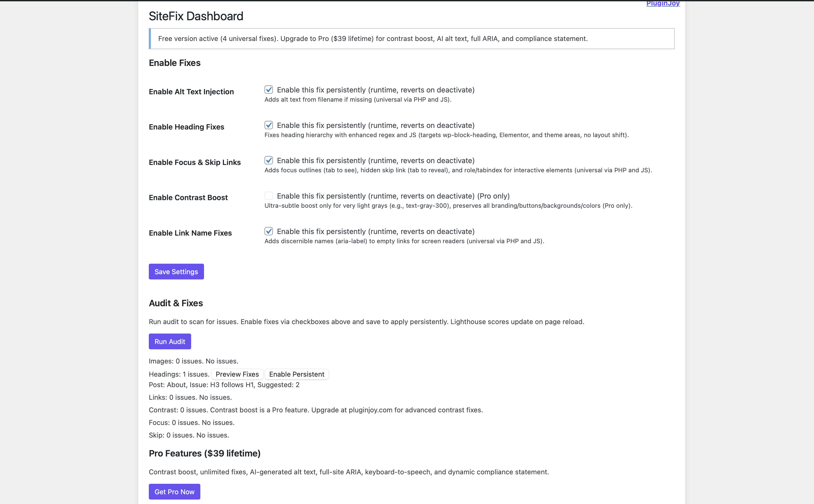The width and height of the screenshot is (814, 504).
Task: Uncheck the Enable Heading Fixes persistence checkbox
Action: 269,125
